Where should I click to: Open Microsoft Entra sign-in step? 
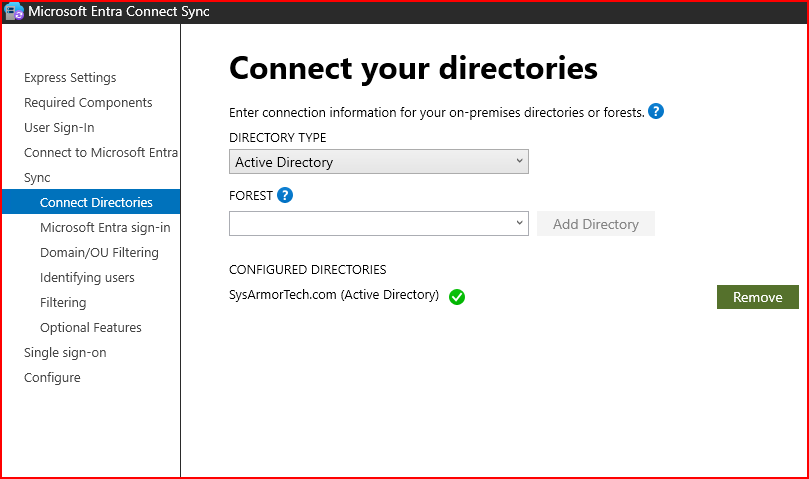coord(105,227)
